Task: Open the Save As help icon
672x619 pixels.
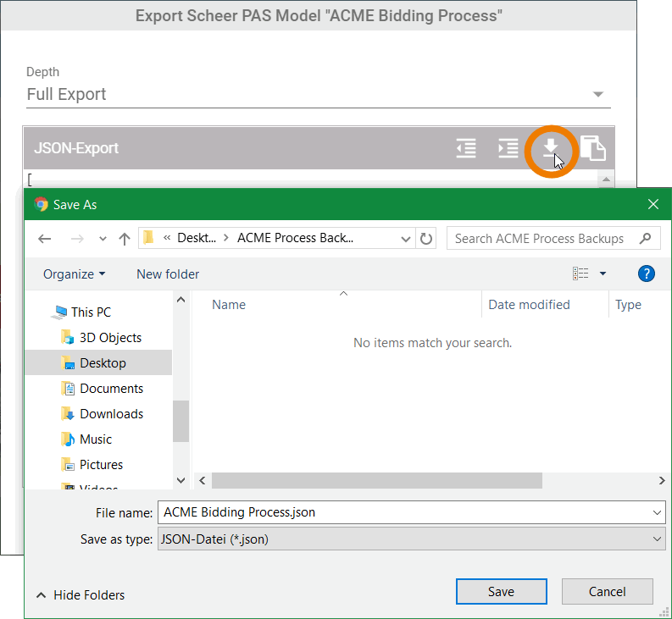Action: tap(646, 274)
